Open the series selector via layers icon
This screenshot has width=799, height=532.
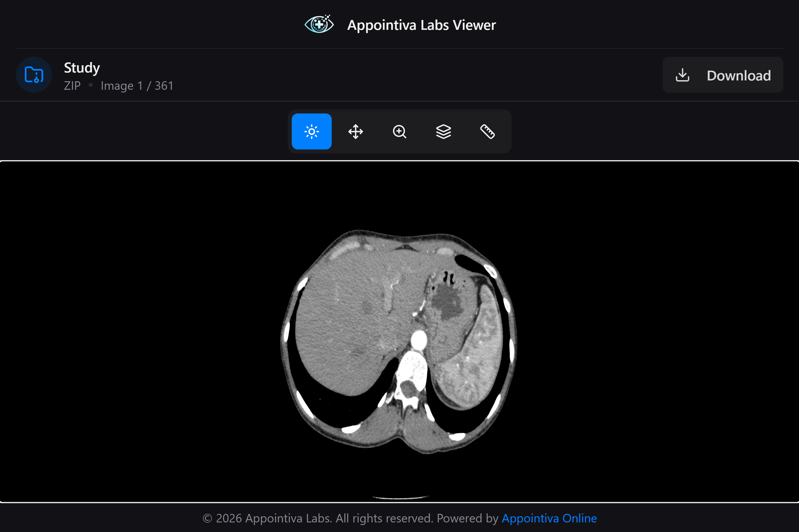[444, 132]
